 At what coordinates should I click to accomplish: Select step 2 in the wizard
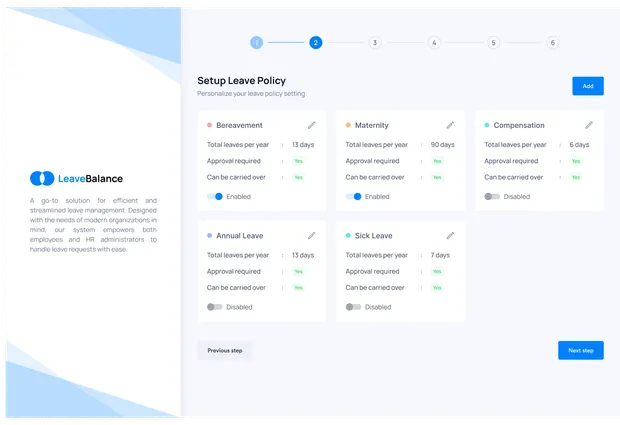coord(316,43)
